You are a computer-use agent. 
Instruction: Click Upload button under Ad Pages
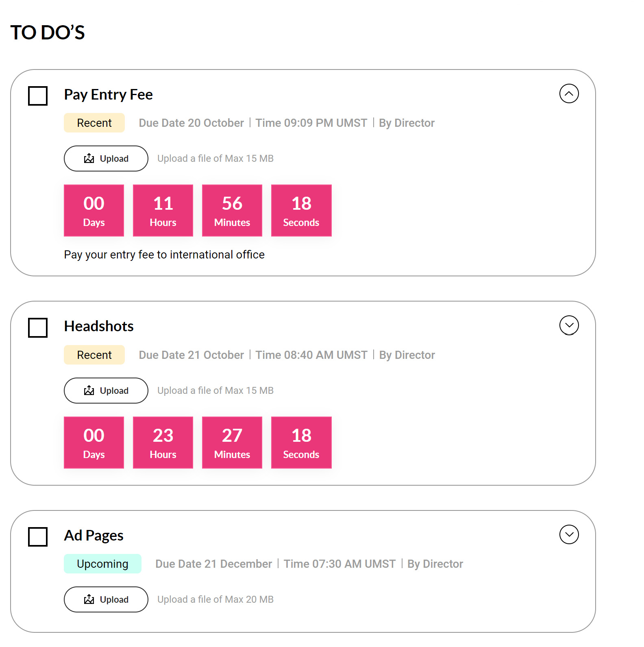pyautogui.click(x=106, y=599)
